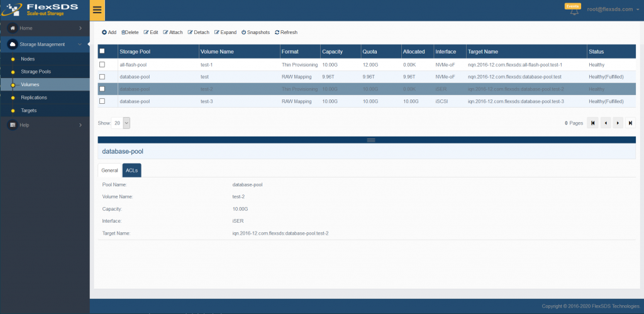
Task: Sort by the Capacity column header
Action: point(340,52)
